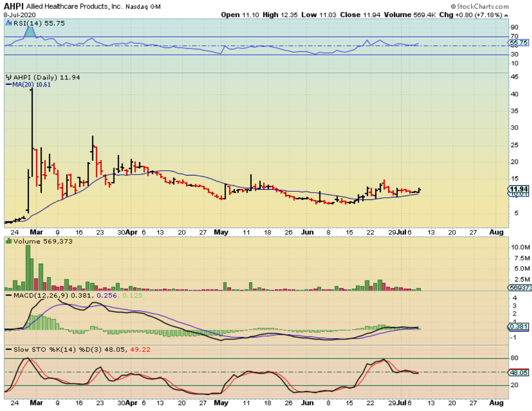
Task: Click the 40 level on the price axis
Action: coord(514,94)
